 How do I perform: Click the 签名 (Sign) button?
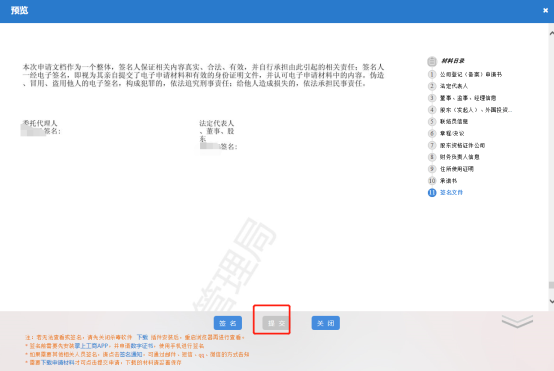tap(228, 323)
